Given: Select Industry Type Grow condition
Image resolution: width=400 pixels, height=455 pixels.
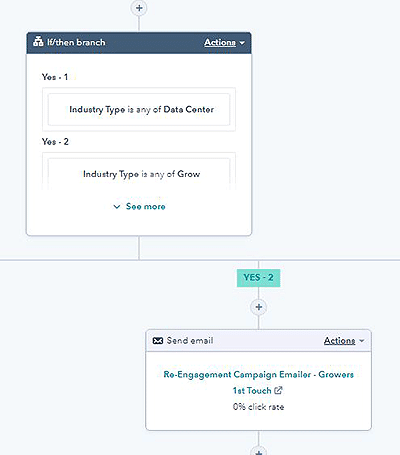Looking at the screenshot, I should 139,172.
